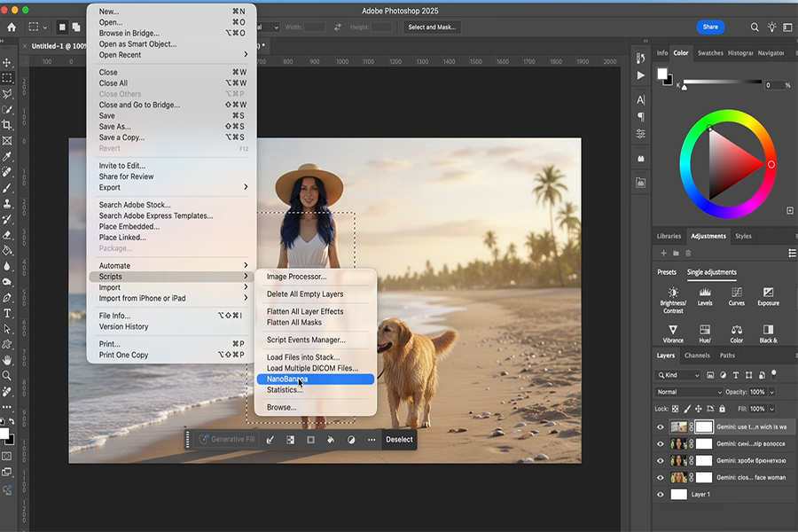Swap width and height arrows icon
Screen dimensions: 798x532
(x=338, y=27)
